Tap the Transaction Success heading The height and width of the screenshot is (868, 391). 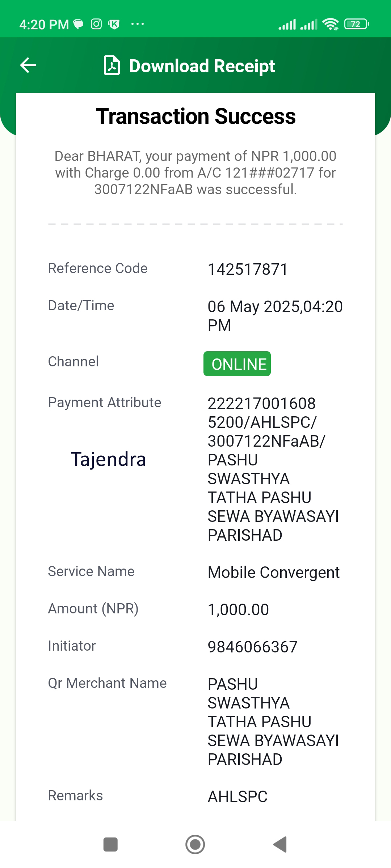point(195,116)
